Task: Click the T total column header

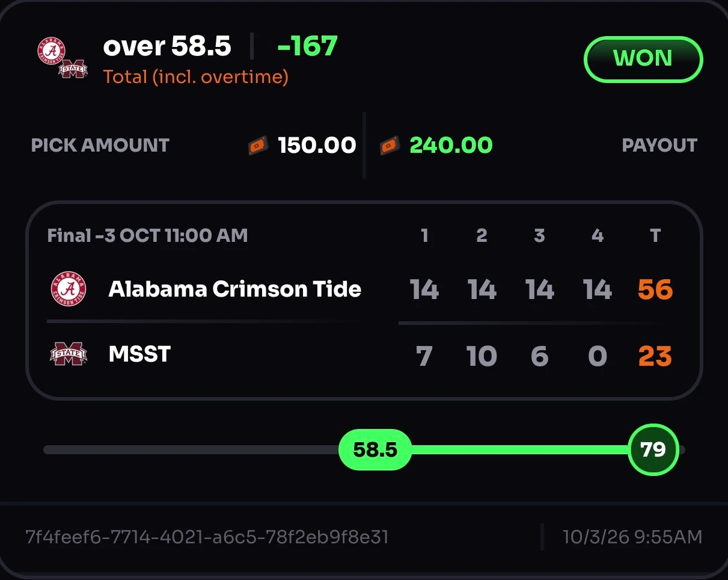Action: click(655, 235)
